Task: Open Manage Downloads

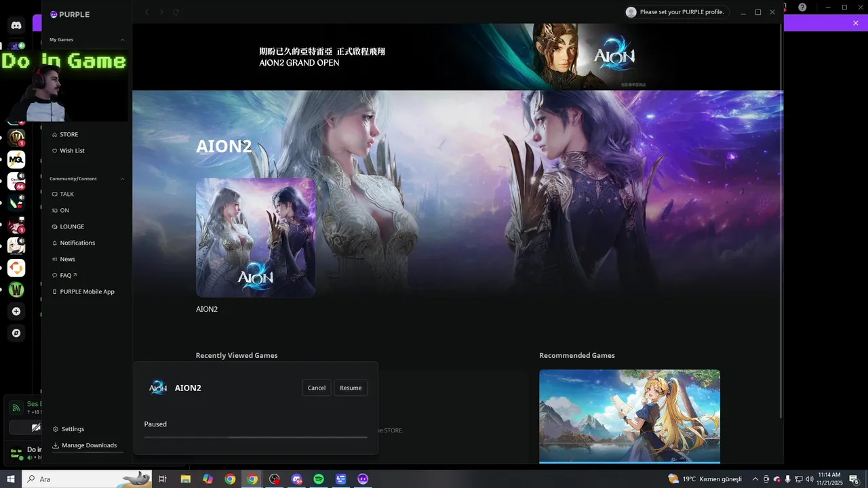Action: tap(85, 445)
